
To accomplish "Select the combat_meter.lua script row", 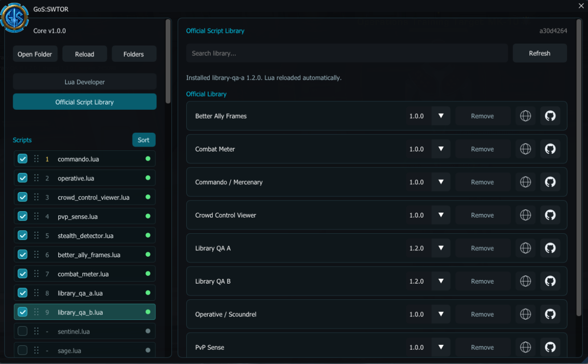I will (85, 274).
